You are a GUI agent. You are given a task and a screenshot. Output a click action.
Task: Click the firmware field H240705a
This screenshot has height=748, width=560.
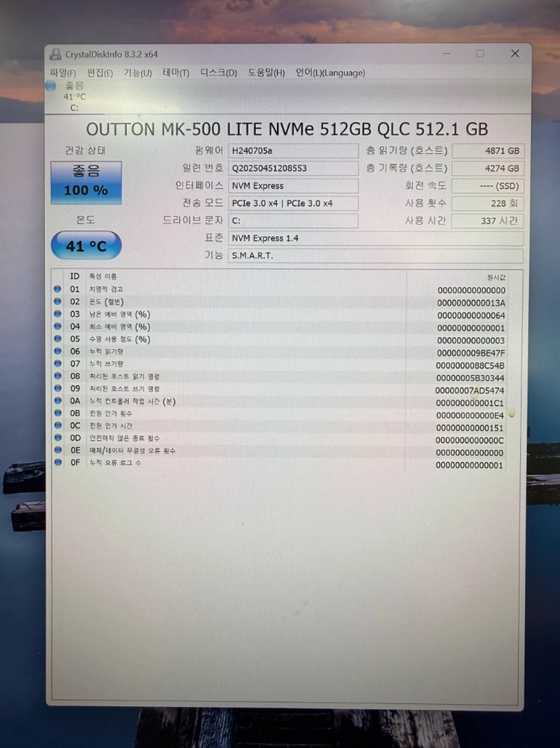(x=293, y=151)
